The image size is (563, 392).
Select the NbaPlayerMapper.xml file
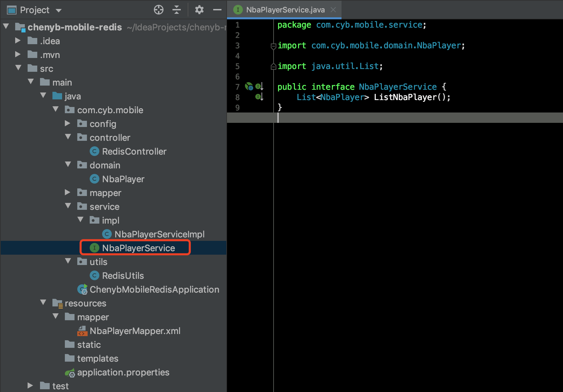135,331
